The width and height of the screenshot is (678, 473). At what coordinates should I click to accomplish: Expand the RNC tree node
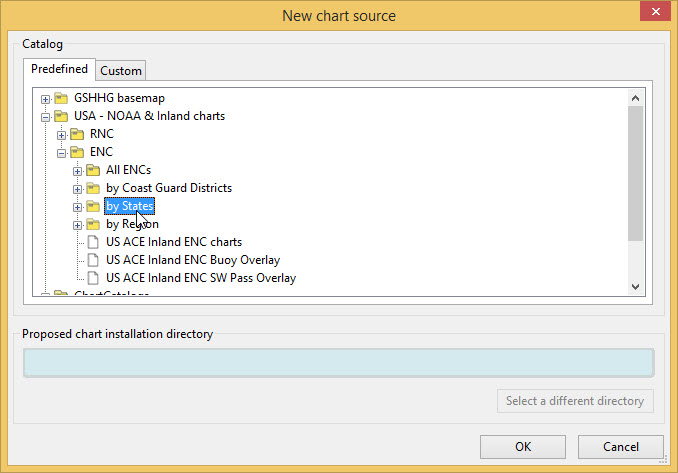coord(61,135)
